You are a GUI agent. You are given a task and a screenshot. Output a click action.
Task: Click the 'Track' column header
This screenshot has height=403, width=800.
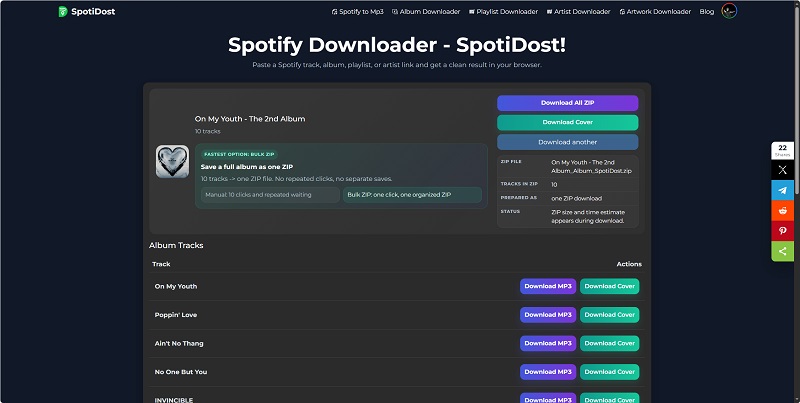[x=161, y=264]
